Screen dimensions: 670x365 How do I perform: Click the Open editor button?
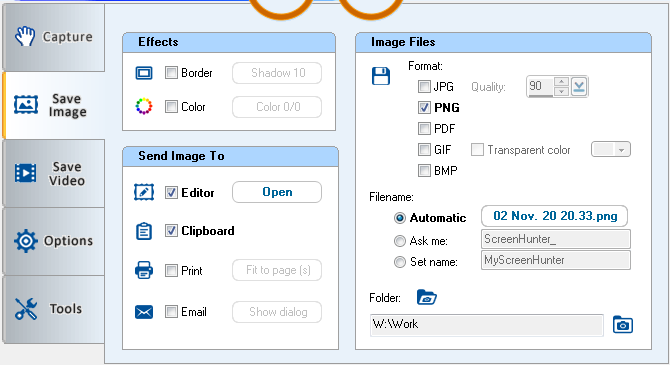coord(277,192)
